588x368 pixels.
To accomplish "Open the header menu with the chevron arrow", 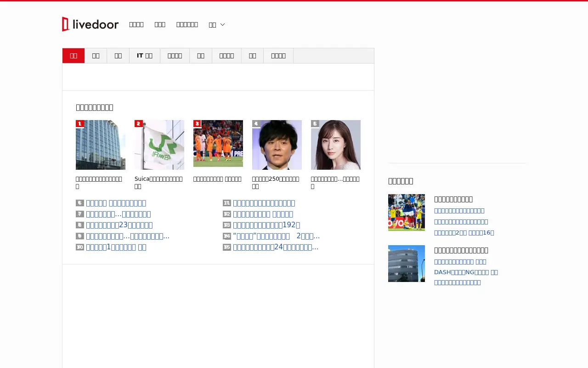I will click(x=217, y=24).
